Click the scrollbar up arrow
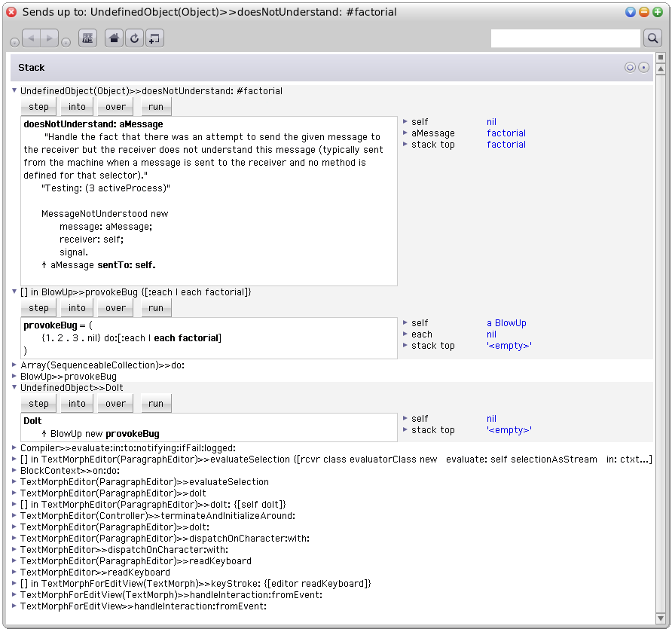This screenshot has width=672, height=632. click(661, 68)
